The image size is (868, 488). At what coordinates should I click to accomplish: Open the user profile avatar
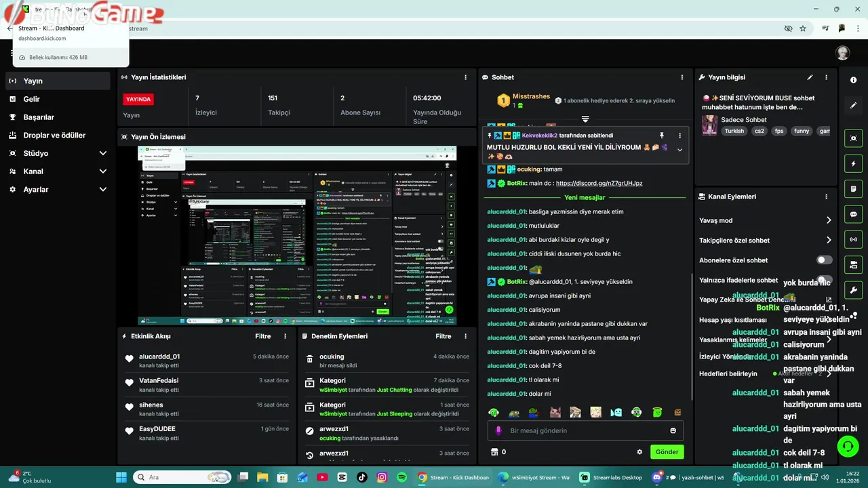point(842,53)
